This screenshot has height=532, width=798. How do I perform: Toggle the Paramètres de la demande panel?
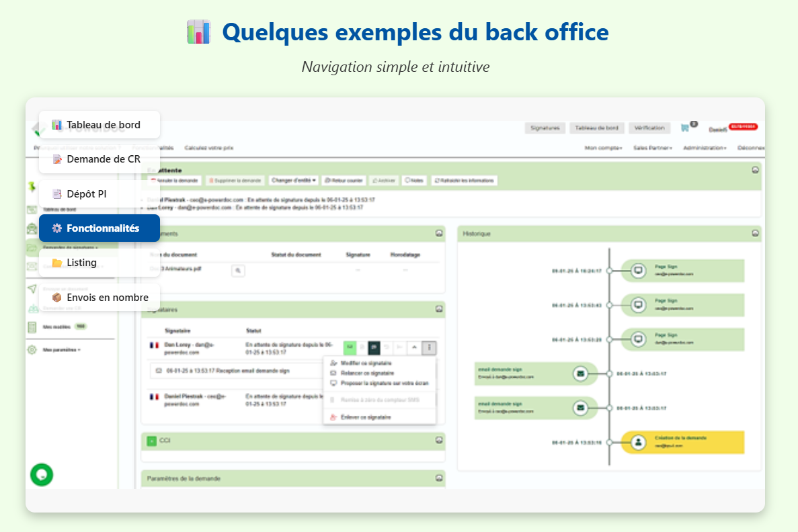(x=439, y=478)
